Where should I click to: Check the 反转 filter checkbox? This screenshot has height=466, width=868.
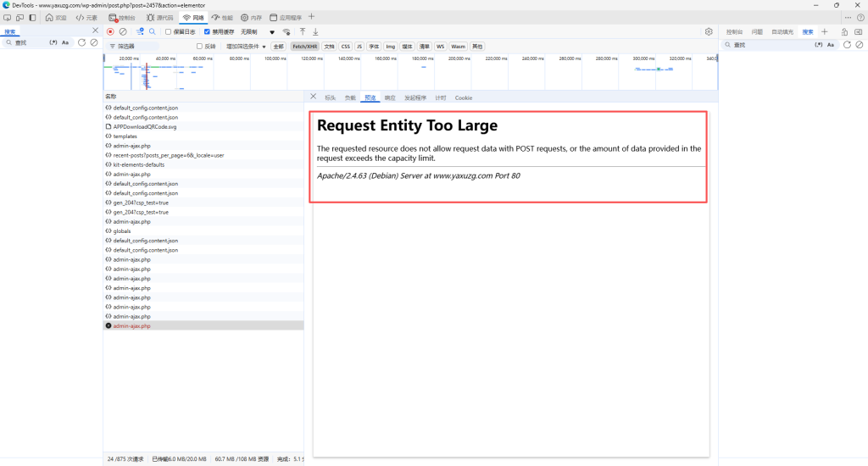pyautogui.click(x=199, y=47)
